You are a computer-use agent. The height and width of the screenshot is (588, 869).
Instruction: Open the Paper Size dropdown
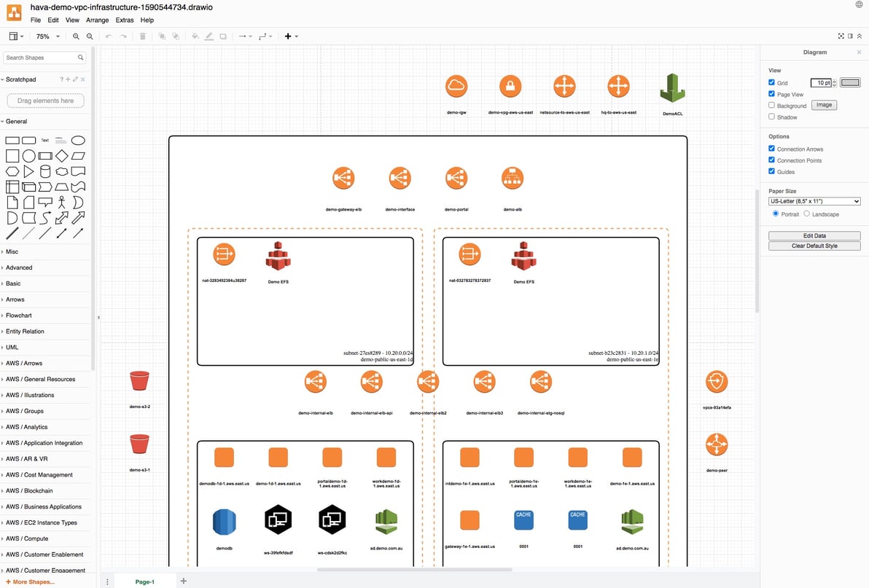tap(814, 200)
